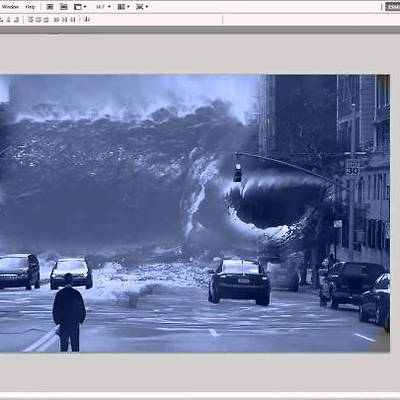Open the Help menu
This screenshot has width=400, height=400.
[x=30, y=7]
